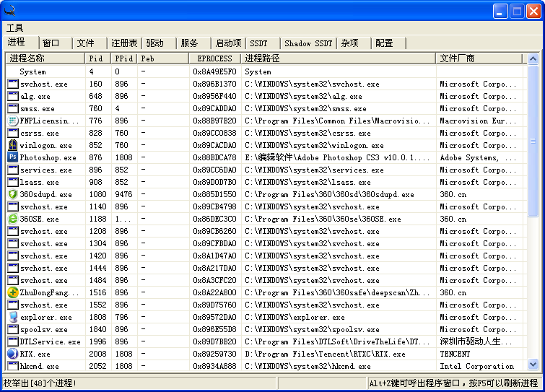Click the FNPLicensin... process icon

pos(13,121)
